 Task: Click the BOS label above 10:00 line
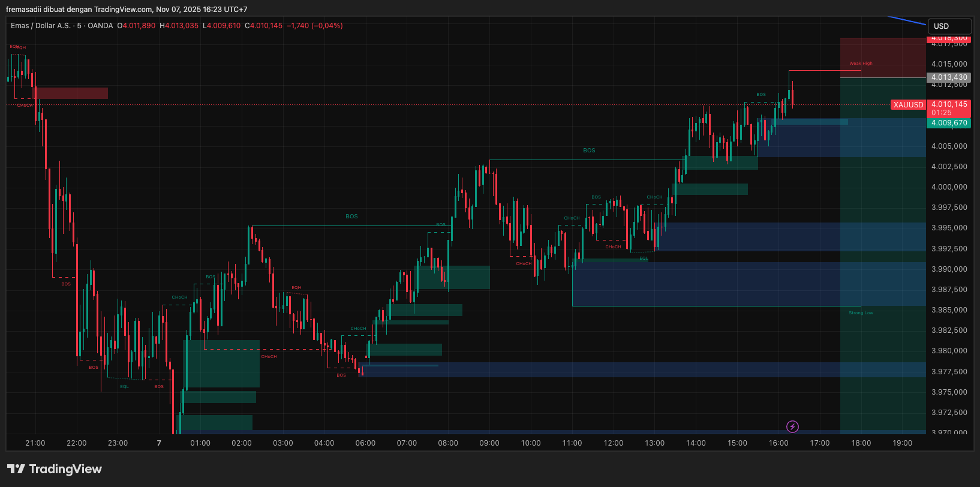point(589,151)
